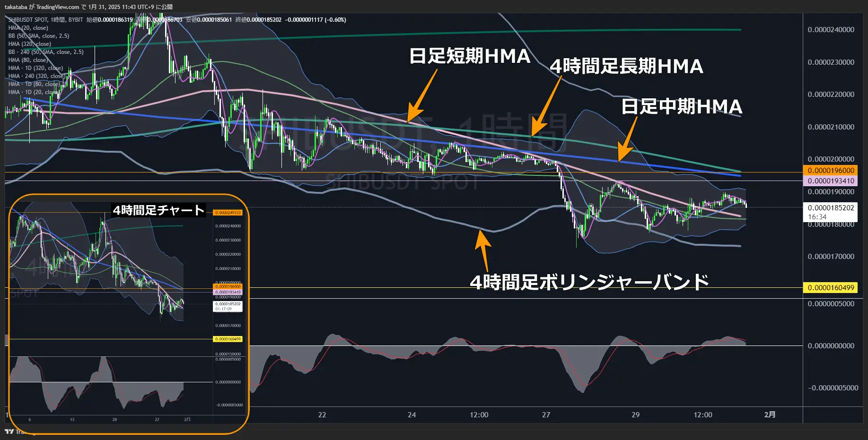
Task: Click the yellow 0.0000160499 label in 4時間足 inset
Action: tap(228, 339)
